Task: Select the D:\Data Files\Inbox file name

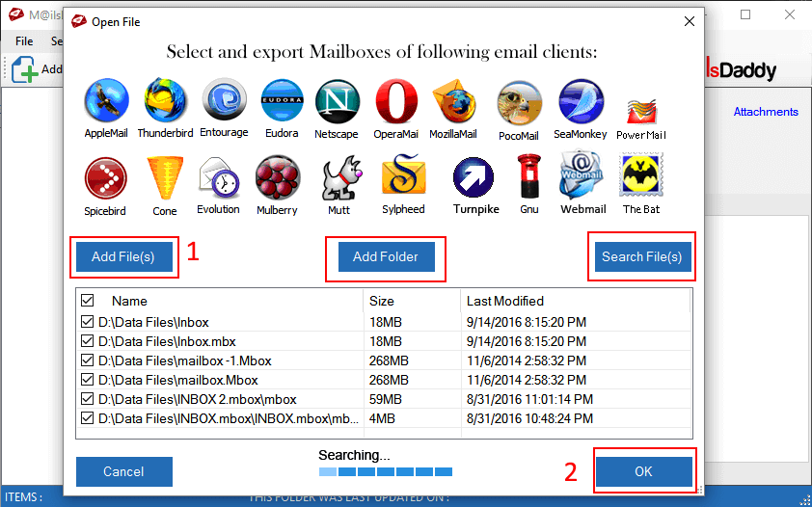Action: pos(153,322)
